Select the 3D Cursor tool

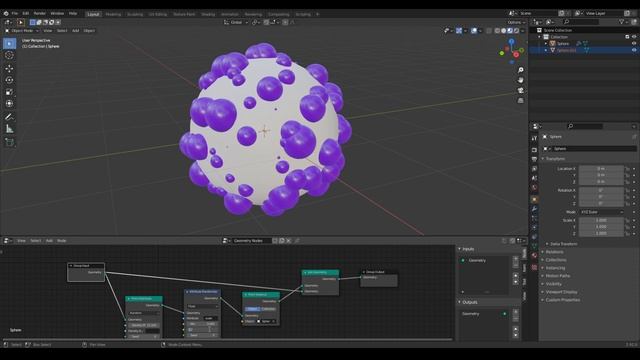9,55
